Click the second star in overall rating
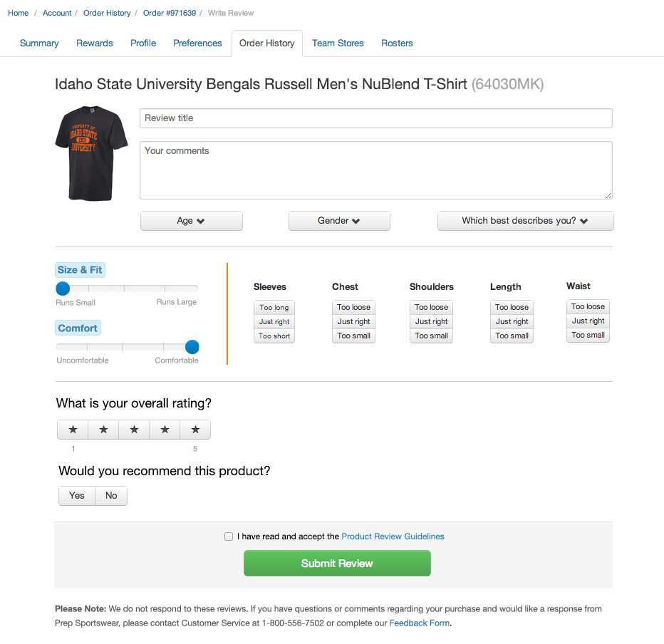Viewport: 664px width, 644px height. click(x=103, y=430)
